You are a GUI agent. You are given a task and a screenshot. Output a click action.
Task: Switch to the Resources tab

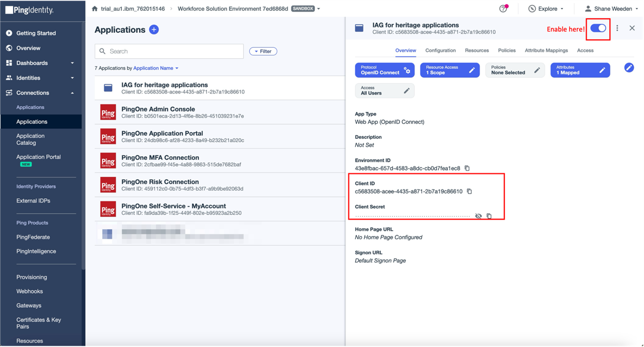point(477,51)
